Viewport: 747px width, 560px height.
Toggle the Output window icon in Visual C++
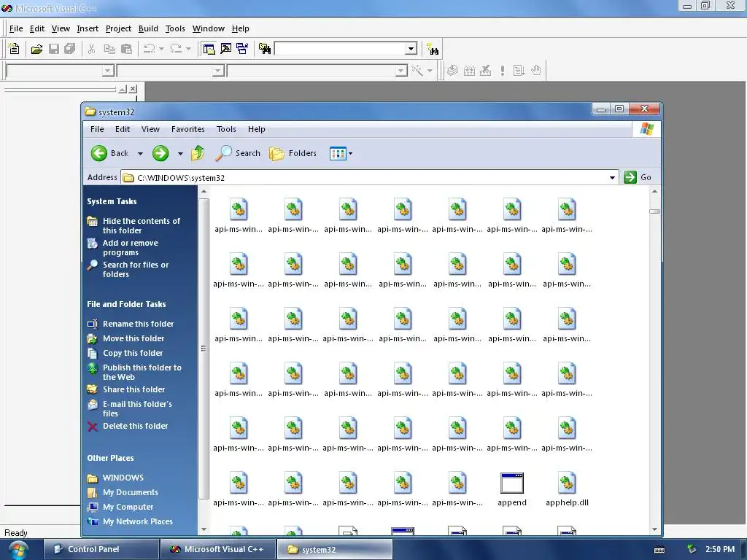[x=225, y=49]
